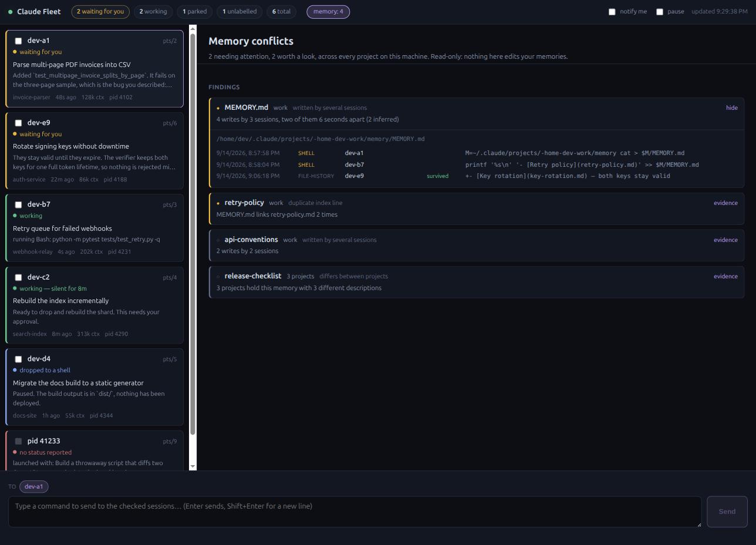The width and height of the screenshot is (756, 545).
Task: Focus the command input text area
Action: 355,512
